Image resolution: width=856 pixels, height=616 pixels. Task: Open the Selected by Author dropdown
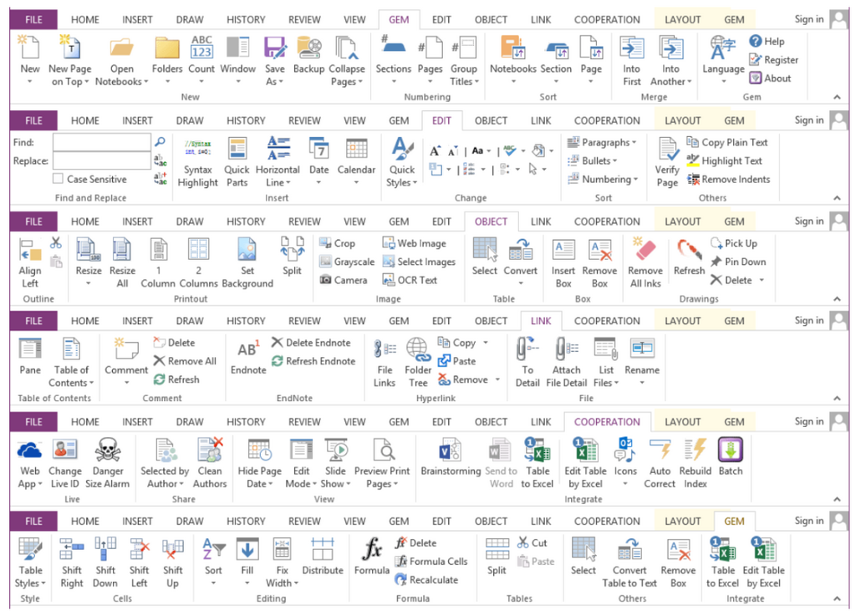click(x=181, y=484)
